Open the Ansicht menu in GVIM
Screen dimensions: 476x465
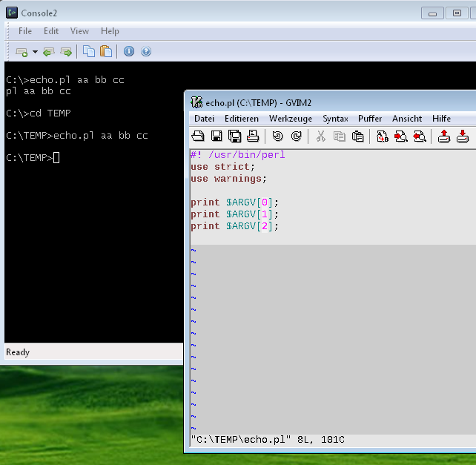[x=407, y=119]
